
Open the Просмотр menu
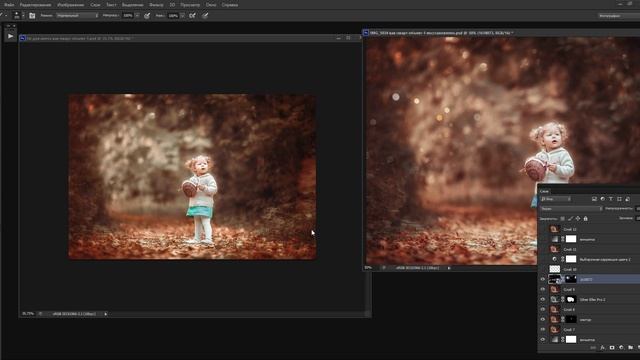click(x=190, y=5)
